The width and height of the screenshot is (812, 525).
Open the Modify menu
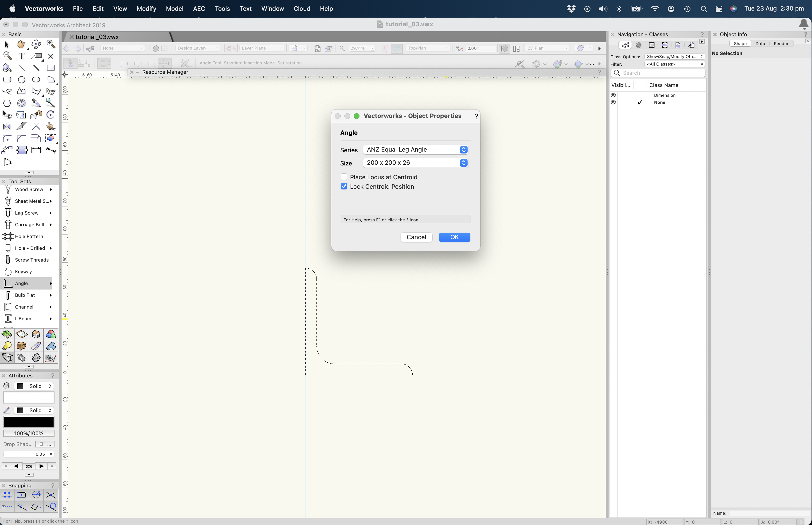[146, 9]
